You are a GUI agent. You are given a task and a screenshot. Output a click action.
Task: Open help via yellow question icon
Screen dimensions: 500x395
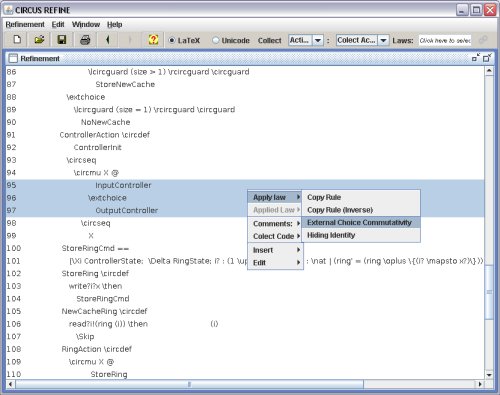[153, 40]
